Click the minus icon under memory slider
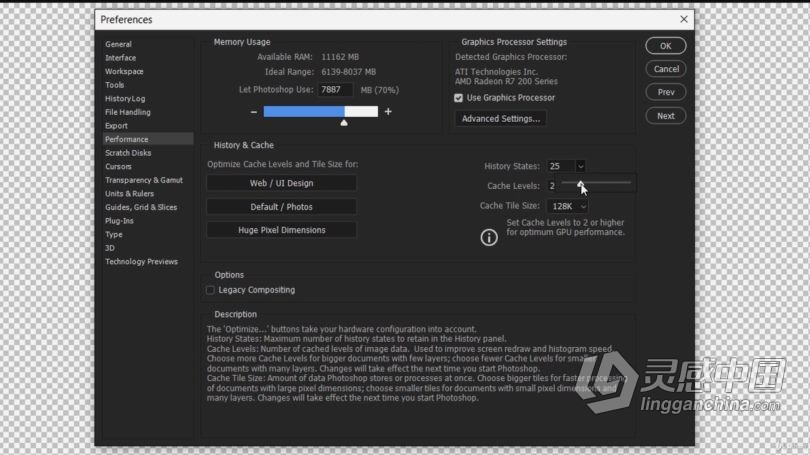 tap(254, 112)
